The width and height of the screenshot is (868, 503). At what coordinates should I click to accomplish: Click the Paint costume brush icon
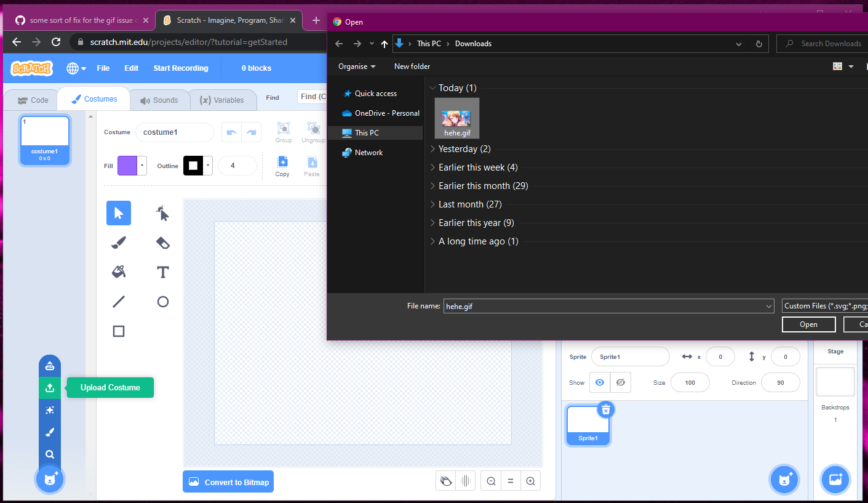pyautogui.click(x=50, y=432)
